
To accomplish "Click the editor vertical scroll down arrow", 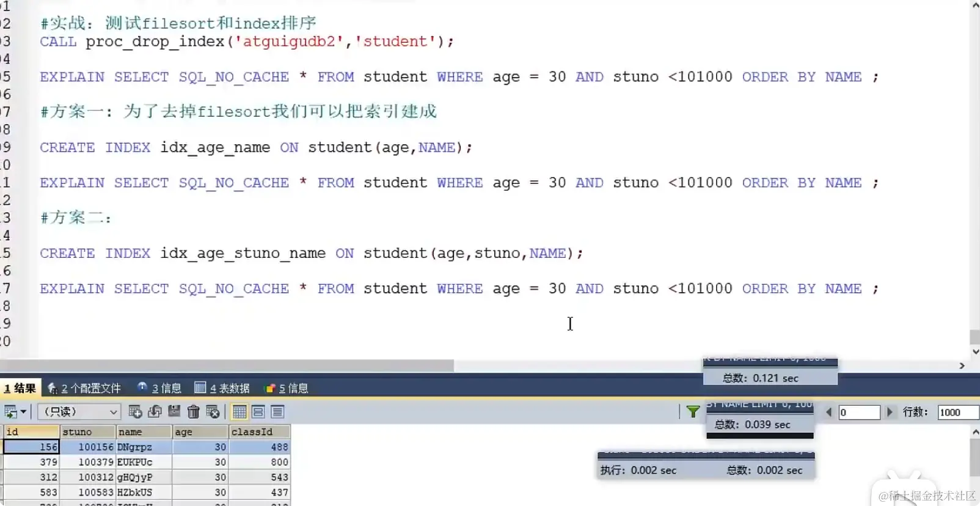I will tap(975, 352).
